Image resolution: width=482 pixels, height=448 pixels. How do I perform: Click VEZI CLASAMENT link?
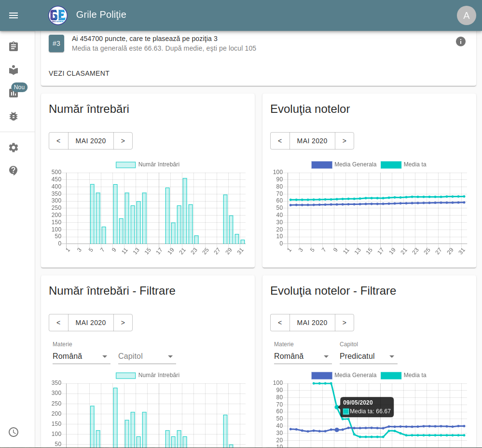79,73
